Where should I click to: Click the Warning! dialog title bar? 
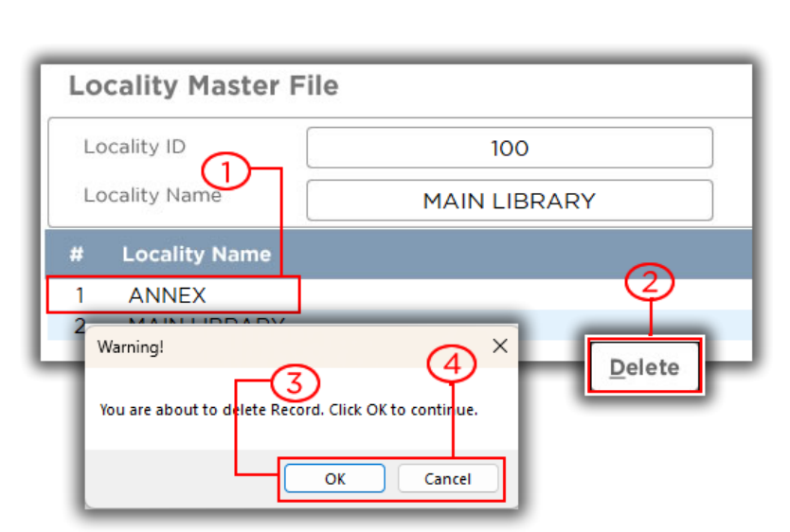(284, 346)
